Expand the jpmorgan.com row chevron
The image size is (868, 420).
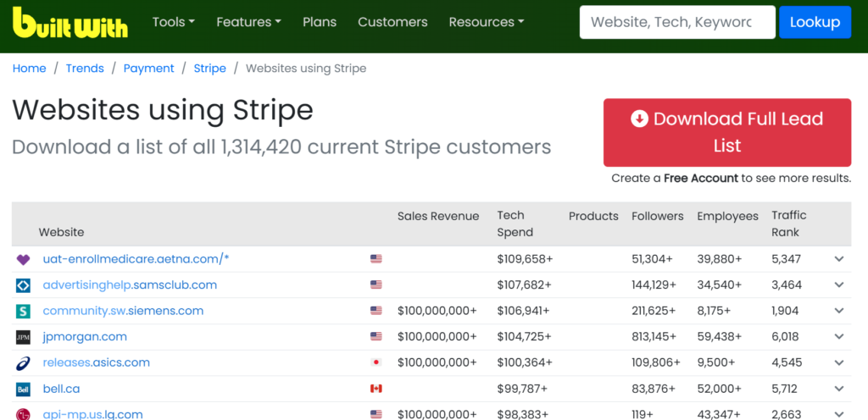(839, 337)
